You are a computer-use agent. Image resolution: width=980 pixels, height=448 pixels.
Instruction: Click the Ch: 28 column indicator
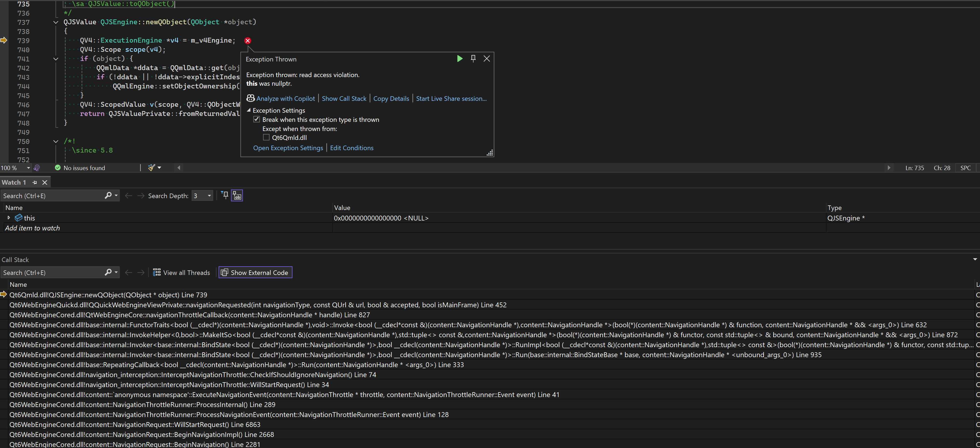click(942, 168)
